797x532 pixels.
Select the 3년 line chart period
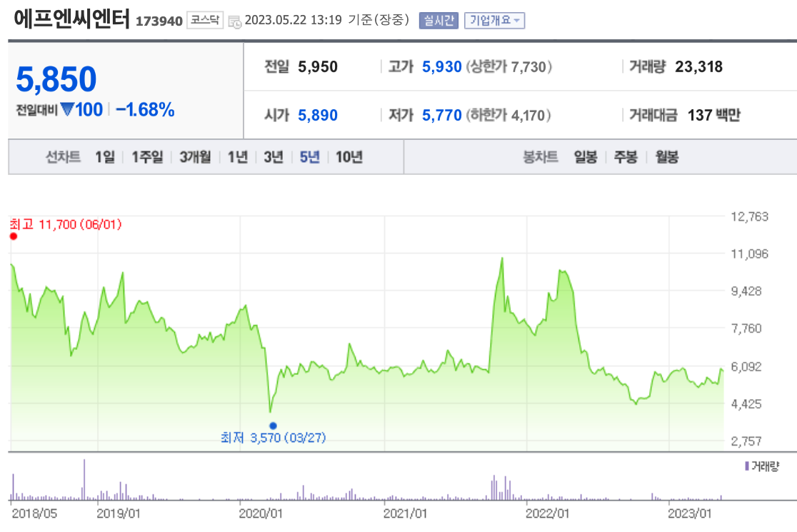point(274,157)
